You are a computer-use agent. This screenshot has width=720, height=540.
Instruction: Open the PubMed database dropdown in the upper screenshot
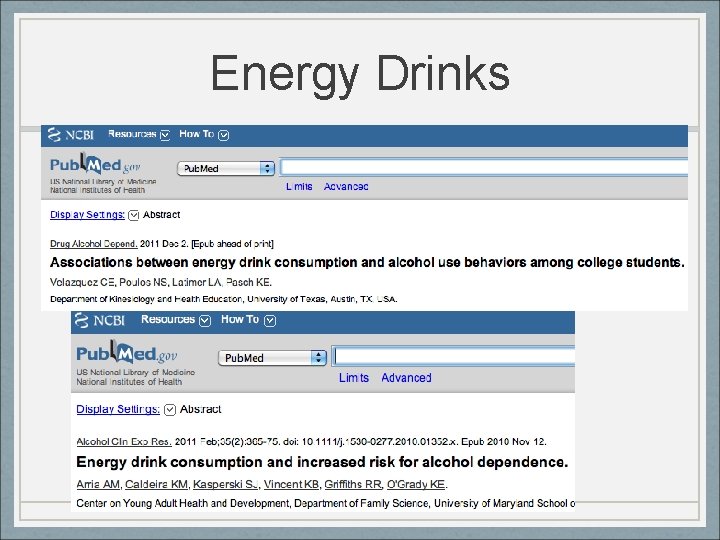(226, 169)
